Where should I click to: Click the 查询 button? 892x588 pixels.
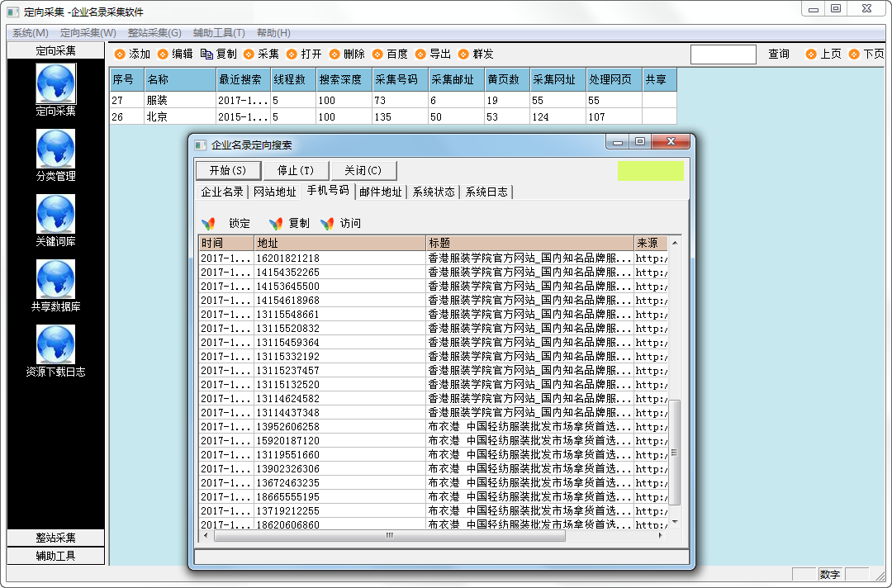pyautogui.click(x=779, y=54)
